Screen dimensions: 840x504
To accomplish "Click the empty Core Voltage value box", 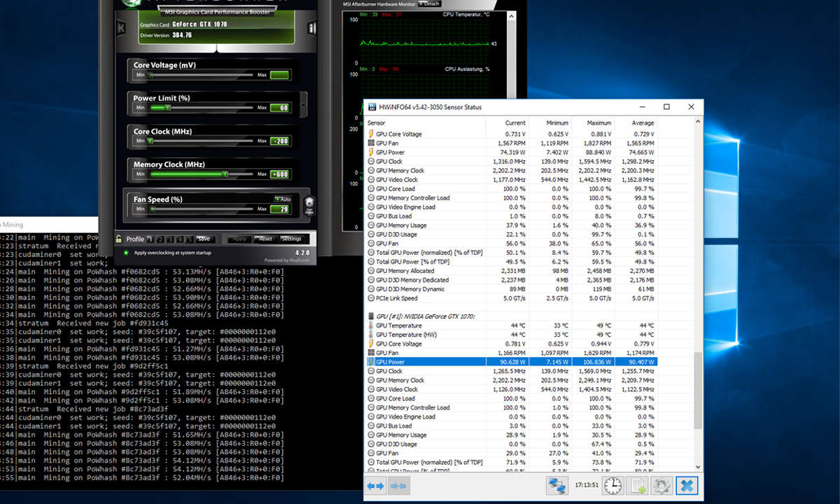I will click(x=280, y=75).
